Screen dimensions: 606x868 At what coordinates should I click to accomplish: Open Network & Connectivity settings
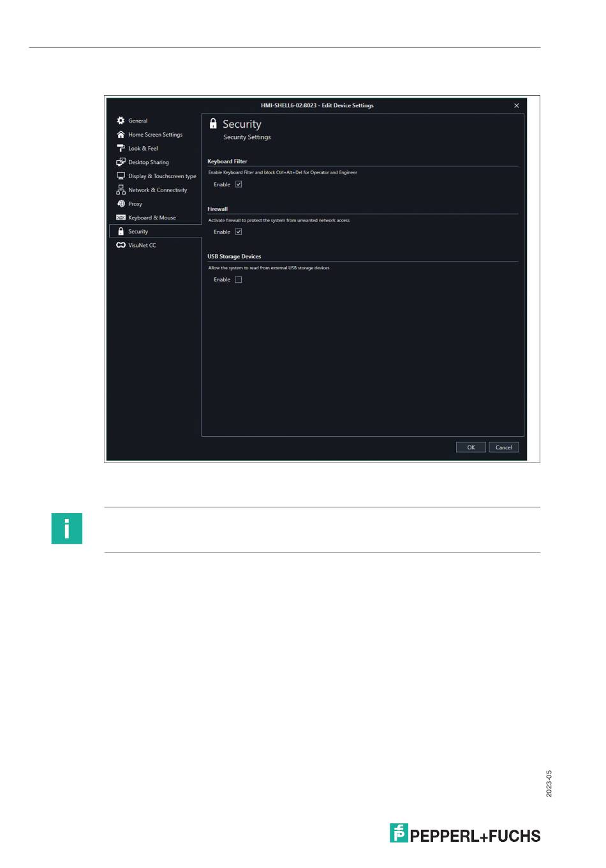tap(158, 190)
